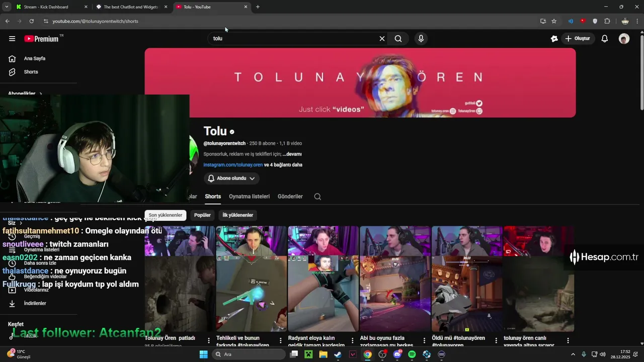Open the Windows Start menu
644x362 pixels.
click(203, 354)
